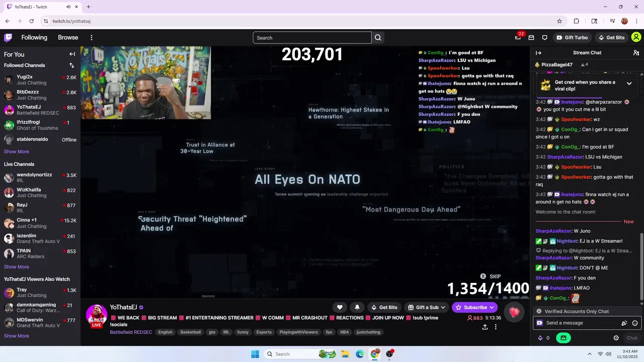Screen dimensions: 644x362
Task: Click the search magnifier button
Action: tap(378, 38)
